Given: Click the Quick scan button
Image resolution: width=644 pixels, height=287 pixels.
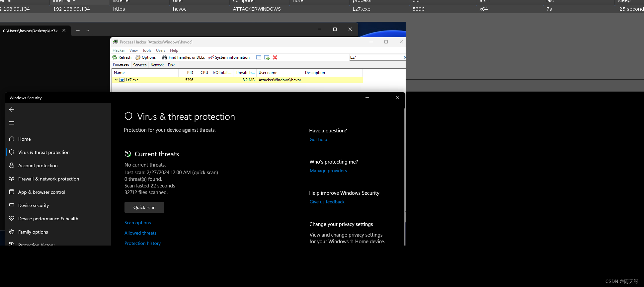Looking at the screenshot, I should [144, 207].
